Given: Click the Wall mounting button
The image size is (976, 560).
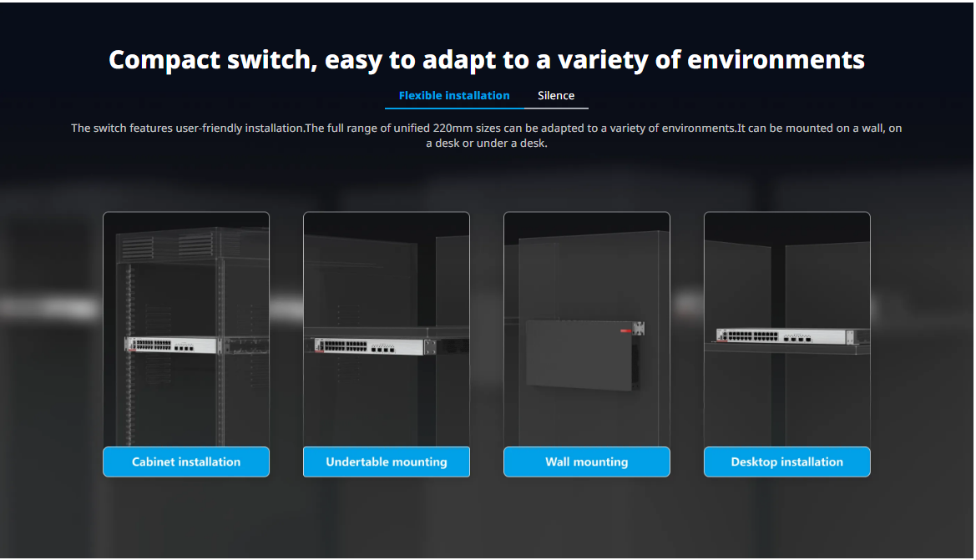Looking at the screenshot, I should tap(587, 462).
